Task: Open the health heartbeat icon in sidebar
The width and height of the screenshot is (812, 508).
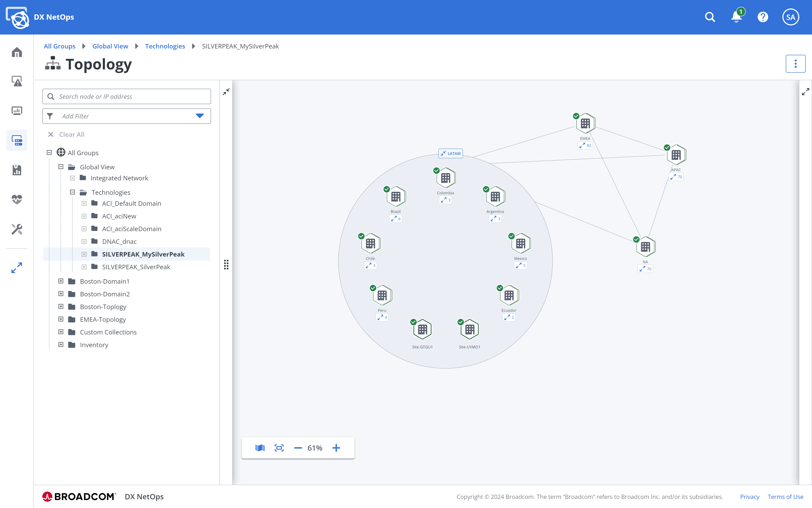Action: pos(17,199)
